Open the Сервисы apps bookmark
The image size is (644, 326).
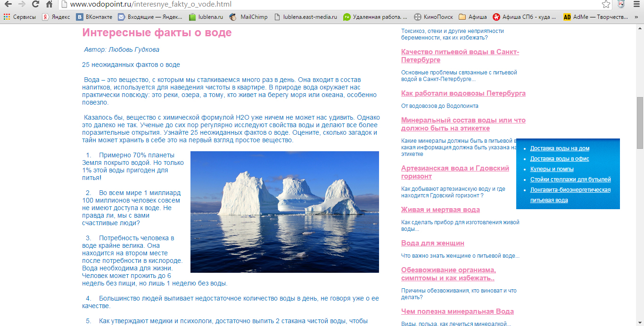[x=19, y=17]
